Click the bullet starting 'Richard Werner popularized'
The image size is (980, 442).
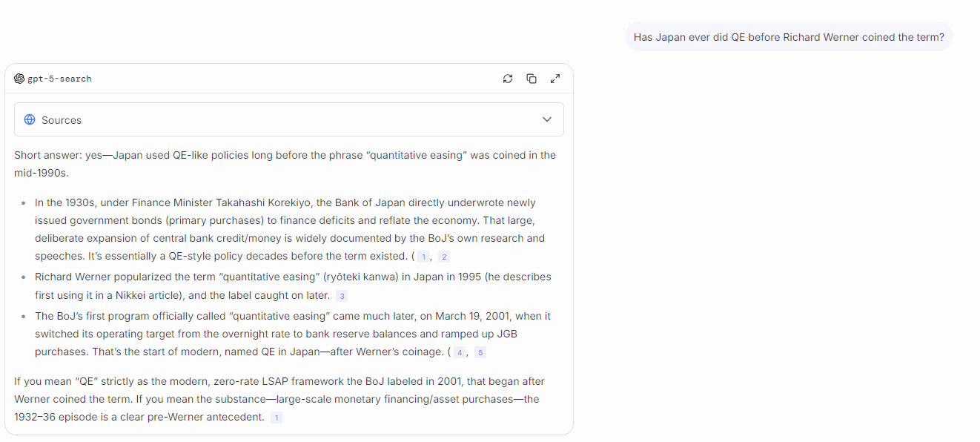[294, 286]
